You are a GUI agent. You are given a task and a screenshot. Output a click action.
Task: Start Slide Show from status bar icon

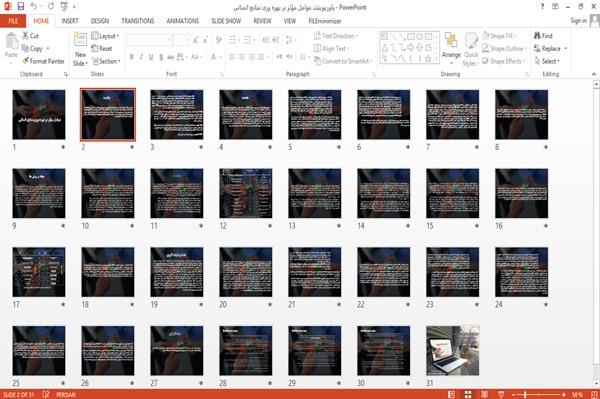[501, 394]
